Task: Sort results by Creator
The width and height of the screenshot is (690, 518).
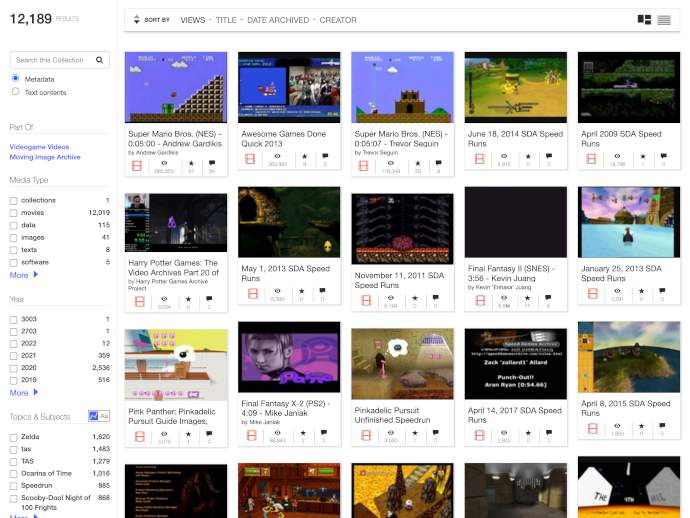Action: 338,20
